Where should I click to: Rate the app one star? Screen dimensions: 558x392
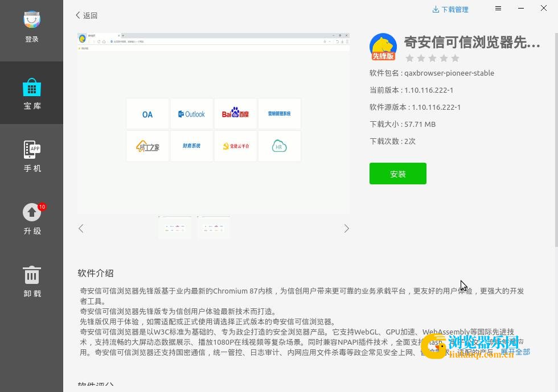click(409, 58)
